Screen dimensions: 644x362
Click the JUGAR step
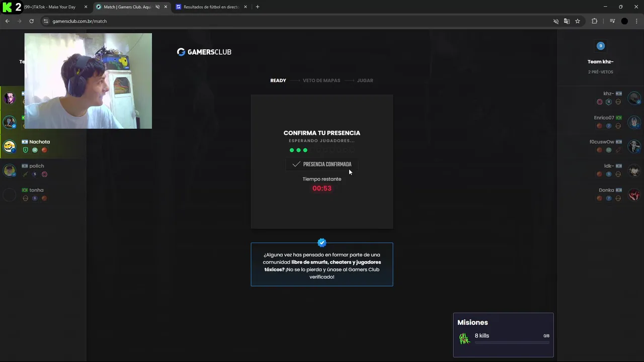point(365,80)
